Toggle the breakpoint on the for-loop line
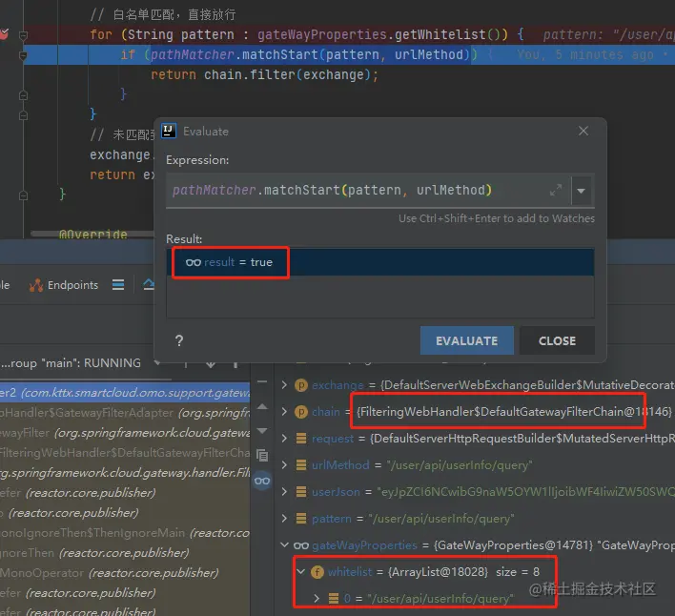Viewport: 675px width, 616px height. click(x=5, y=34)
